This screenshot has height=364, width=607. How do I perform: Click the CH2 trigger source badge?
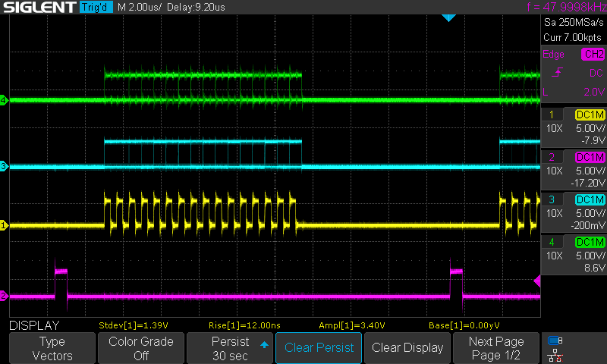click(593, 54)
